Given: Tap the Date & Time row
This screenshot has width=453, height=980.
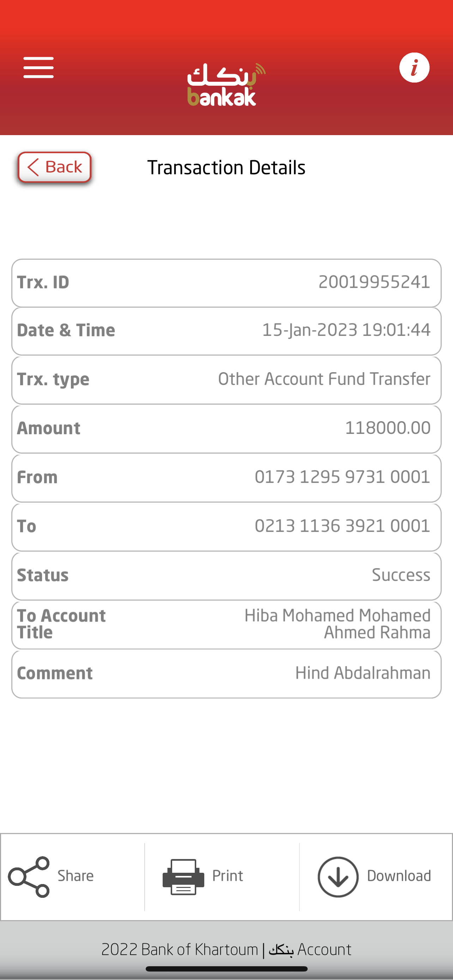Looking at the screenshot, I should coord(226,330).
